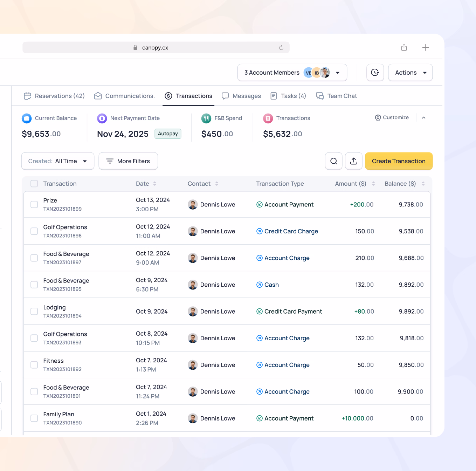Screen dimensions: 476x471
Task: Check the Prize transaction checkbox
Action: 34,205
